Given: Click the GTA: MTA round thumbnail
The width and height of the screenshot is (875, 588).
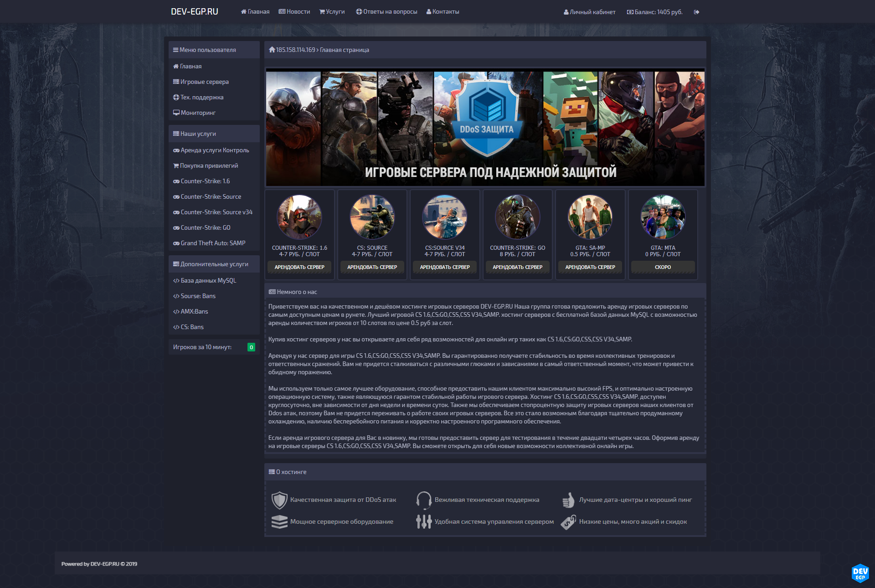Looking at the screenshot, I should click(663, 217).
